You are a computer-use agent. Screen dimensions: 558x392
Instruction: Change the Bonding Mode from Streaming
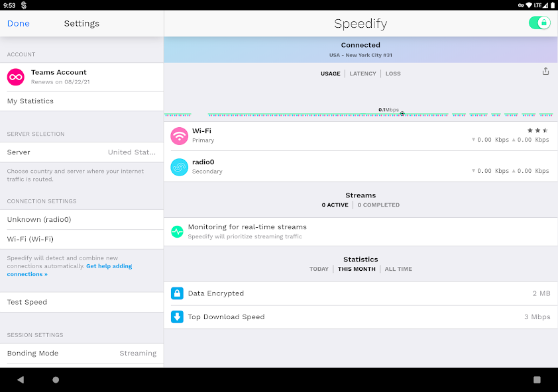(x=82, y=353)
